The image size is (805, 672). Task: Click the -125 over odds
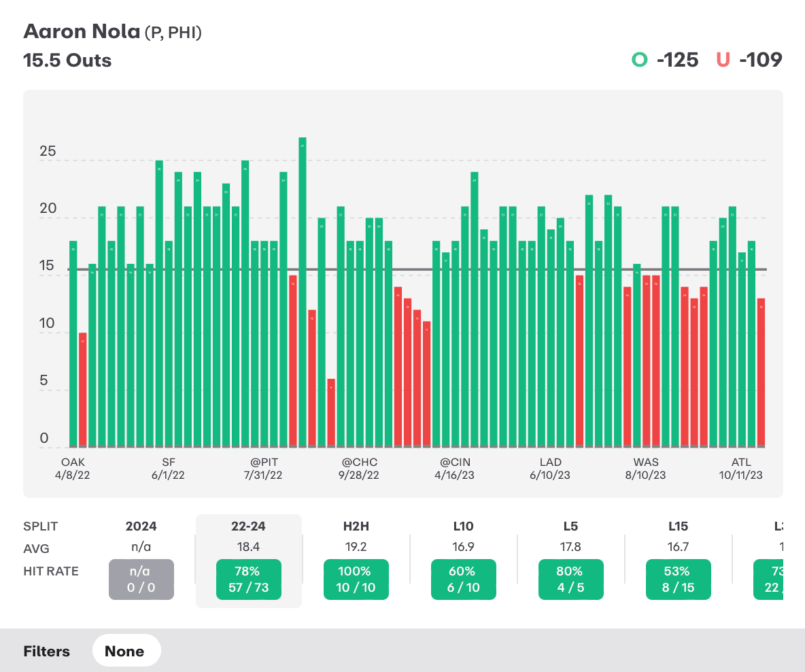click(x=677, y=60)
